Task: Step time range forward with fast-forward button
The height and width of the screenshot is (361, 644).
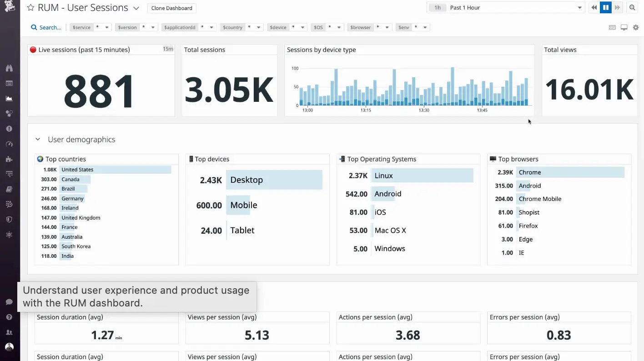Action: [x=617, y=8]
